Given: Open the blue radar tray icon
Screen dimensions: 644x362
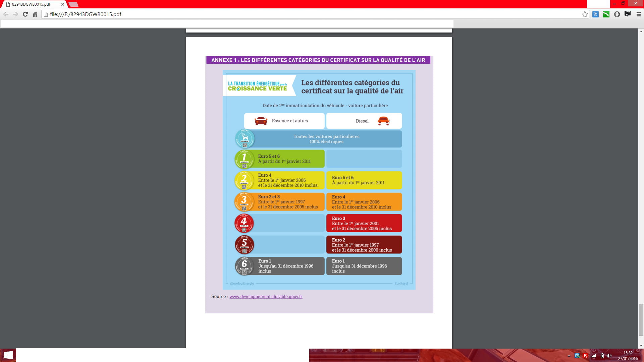Looking at the screenshot, I should [x=577, y=356].
